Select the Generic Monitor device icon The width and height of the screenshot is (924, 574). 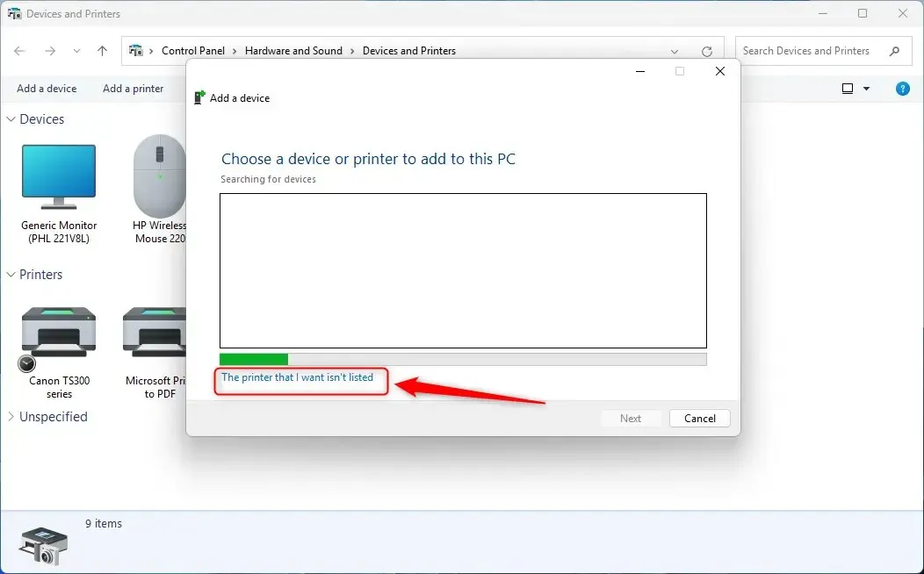pos(58,177)
